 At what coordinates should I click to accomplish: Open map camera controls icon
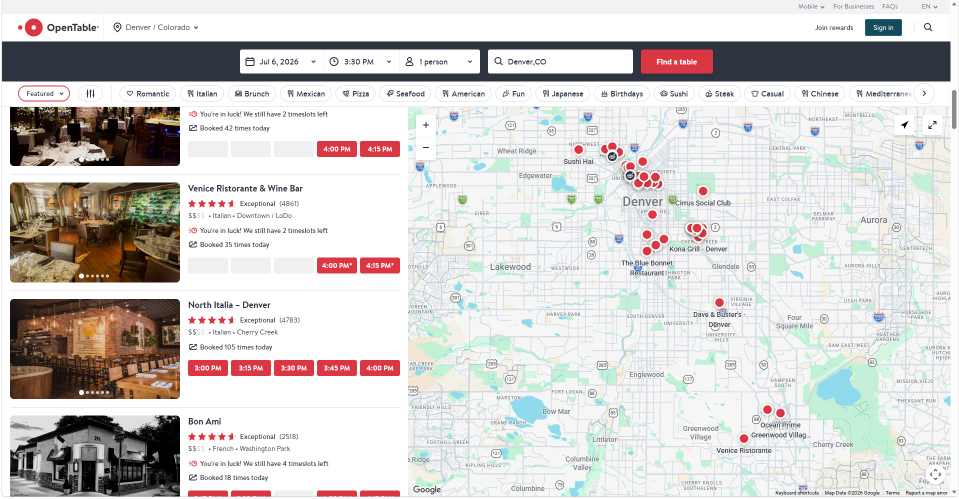pos(936,475)
